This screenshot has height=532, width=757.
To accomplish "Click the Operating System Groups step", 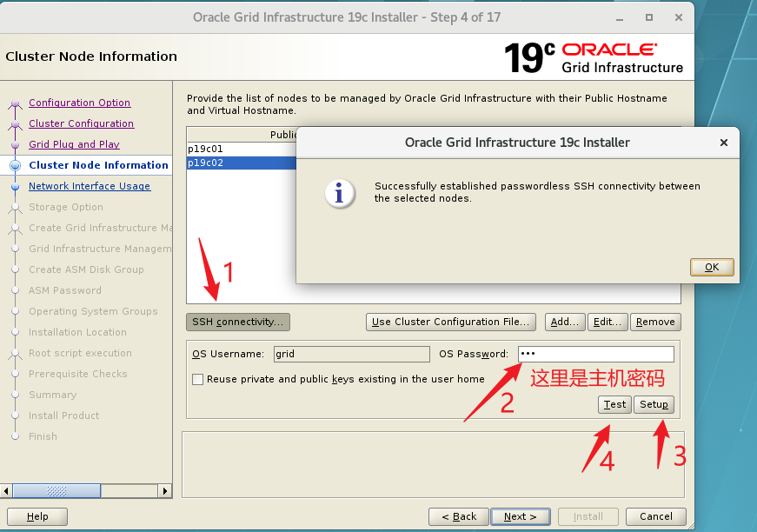I will click(x=93, y=311).
